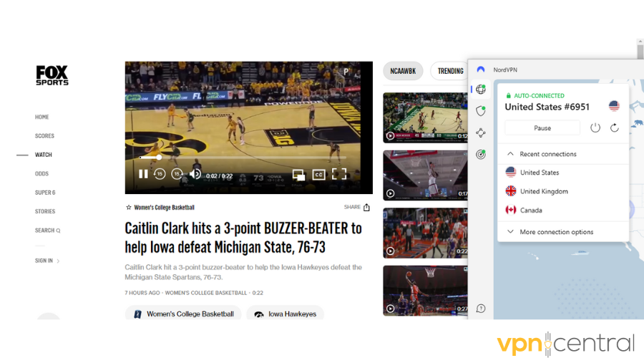This screenshot has height=358, width=644.
Task: Play the 0:22 sidebar video thumbnail
Action: [x=425, y=233]
